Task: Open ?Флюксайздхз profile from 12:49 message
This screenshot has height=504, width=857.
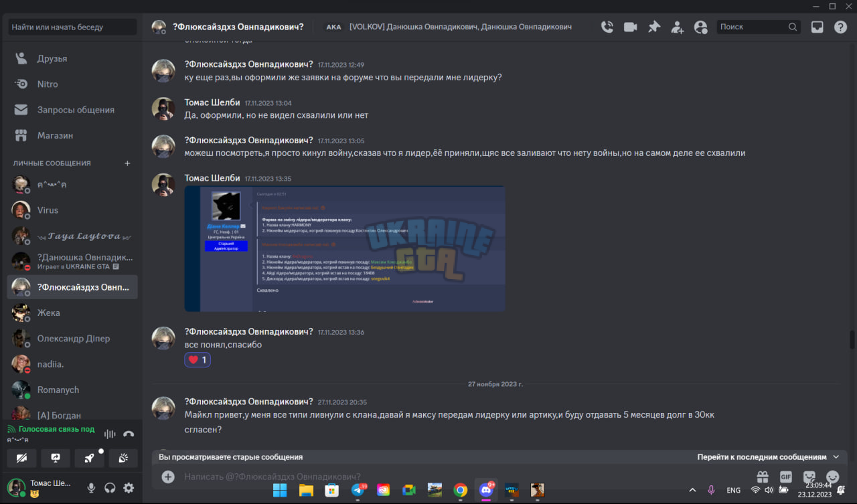Action: point(248,64)
